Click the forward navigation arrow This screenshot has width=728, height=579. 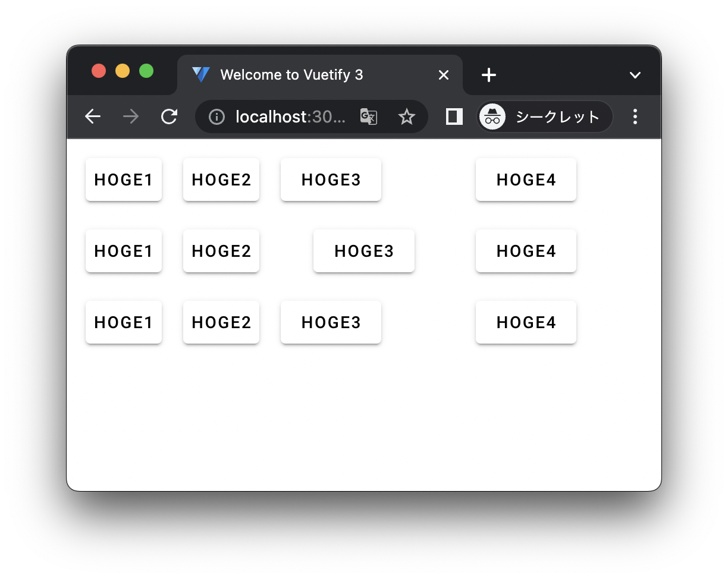(x=131, y=117)
